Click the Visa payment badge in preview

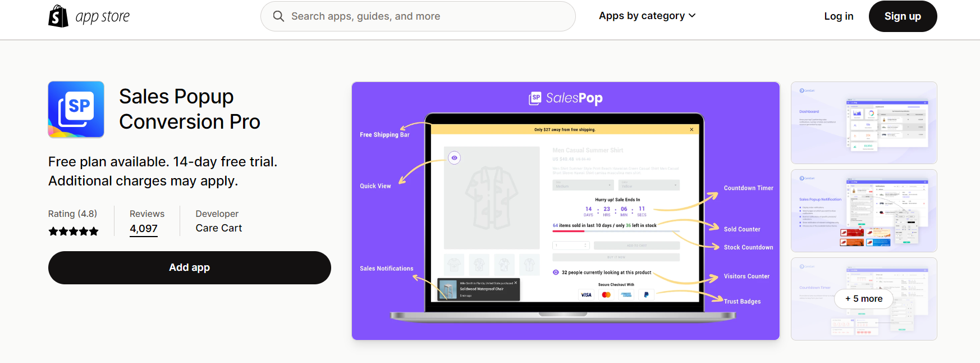[587, 294]
